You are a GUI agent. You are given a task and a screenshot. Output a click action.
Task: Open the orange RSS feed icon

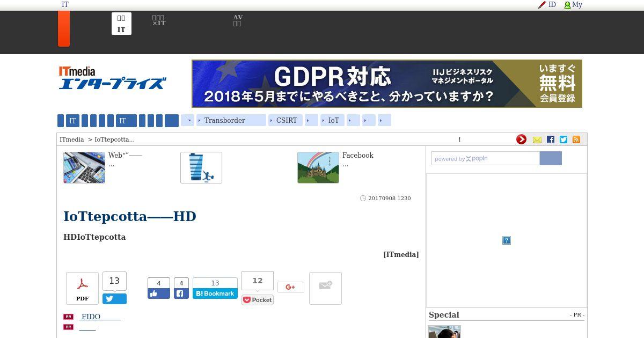576,139
